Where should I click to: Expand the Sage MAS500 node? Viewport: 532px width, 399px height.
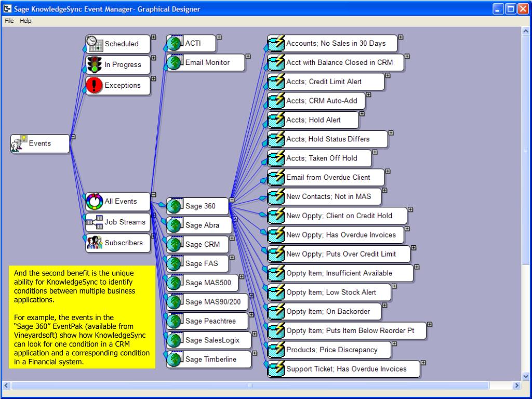pos(242,276)
